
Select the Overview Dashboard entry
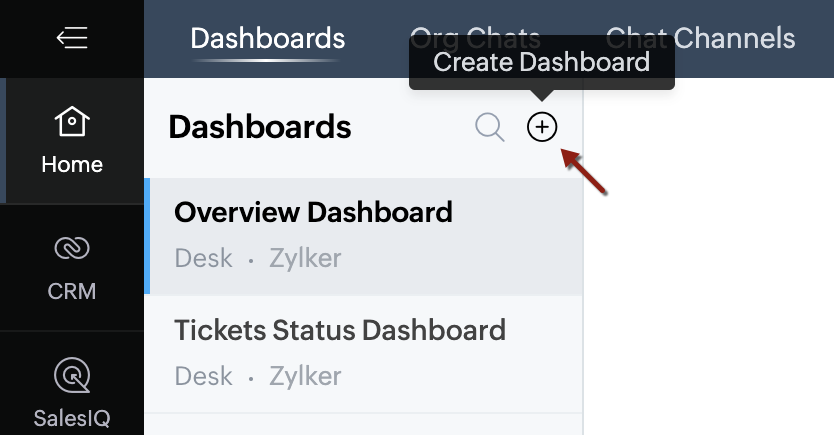tap(364, 237)
